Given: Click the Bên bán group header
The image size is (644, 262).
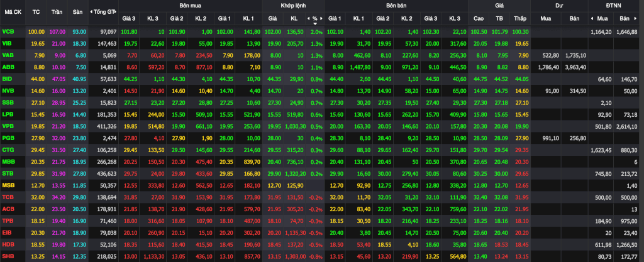Looking at the screenshot, I should pyautogui.click(x=396, y=6).
